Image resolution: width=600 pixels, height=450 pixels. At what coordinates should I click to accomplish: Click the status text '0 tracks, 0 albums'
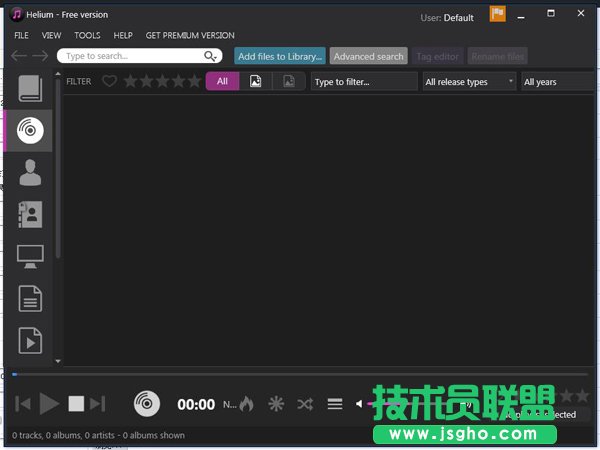pos(98,435)
